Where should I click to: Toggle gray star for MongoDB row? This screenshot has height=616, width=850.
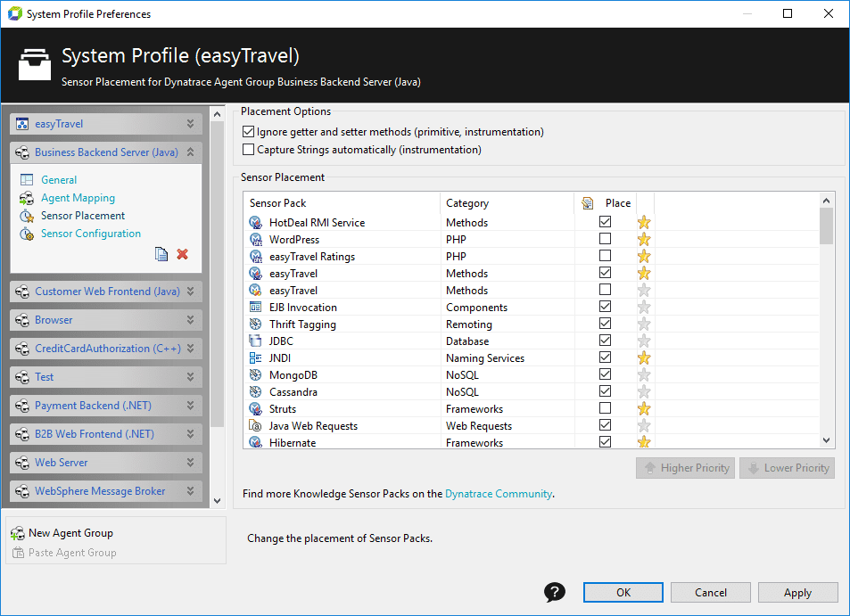[644, 375]
